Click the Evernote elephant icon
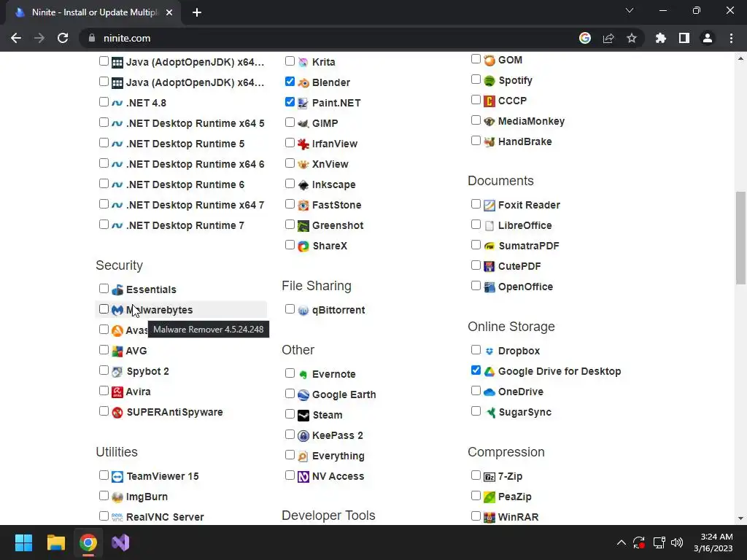Image resolution: width=747 pixels, height=560 pixels. (x=303, y=375)
